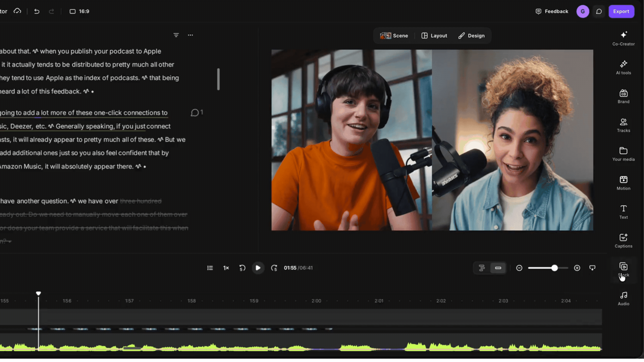The image size is (644, 362).
Task: Zoom out the timeline
Action: click(519, 268)
